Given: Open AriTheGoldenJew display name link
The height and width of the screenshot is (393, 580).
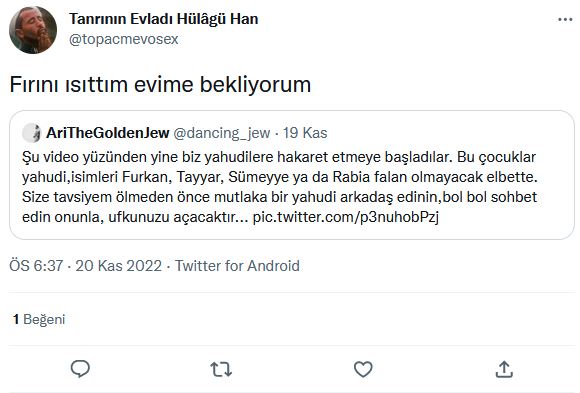Looking at the screenshot, I should [108, 133].
